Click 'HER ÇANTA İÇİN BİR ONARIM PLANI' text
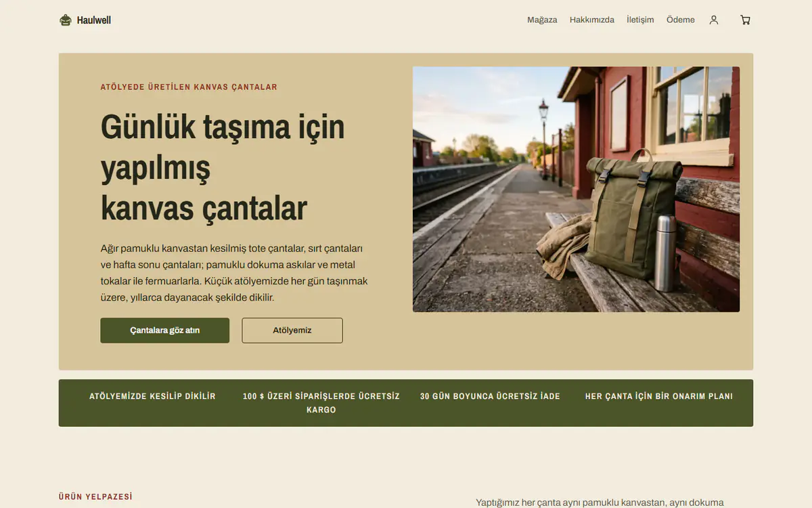 point(659,396)
